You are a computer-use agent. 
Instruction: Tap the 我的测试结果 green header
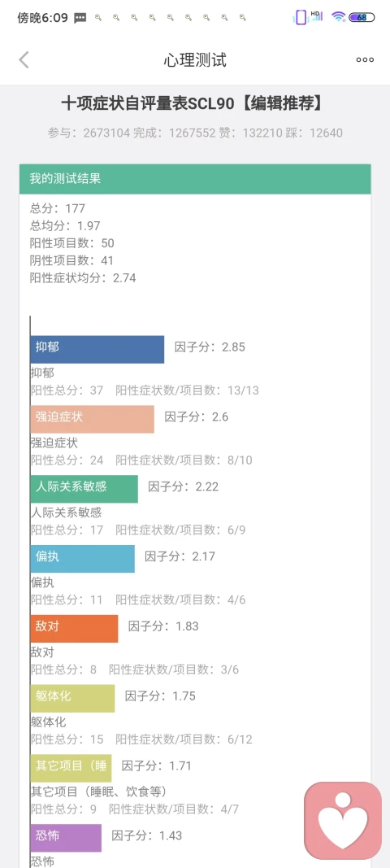point(195,179)
